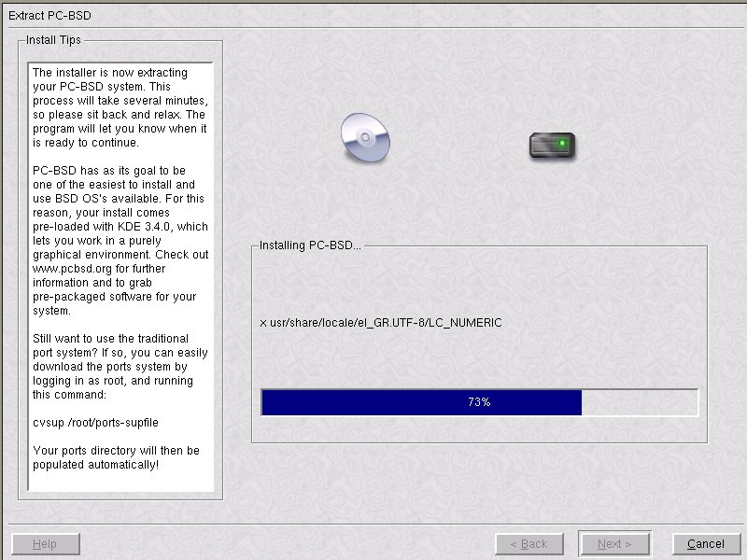Click 'The installer is now extracting' line
Viewport: 747px width, 560px height.
(x=110, y=73)
